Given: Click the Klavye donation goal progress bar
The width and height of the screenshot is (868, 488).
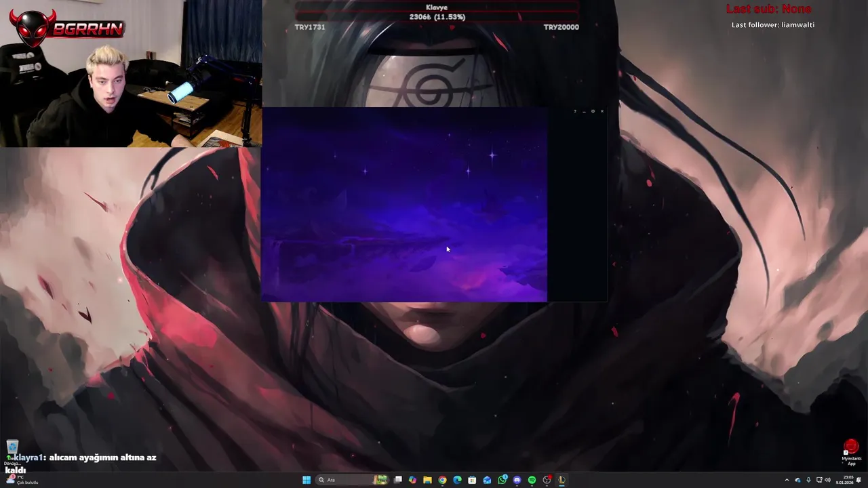Looking at the screenshot, I should tap(437, 16).
